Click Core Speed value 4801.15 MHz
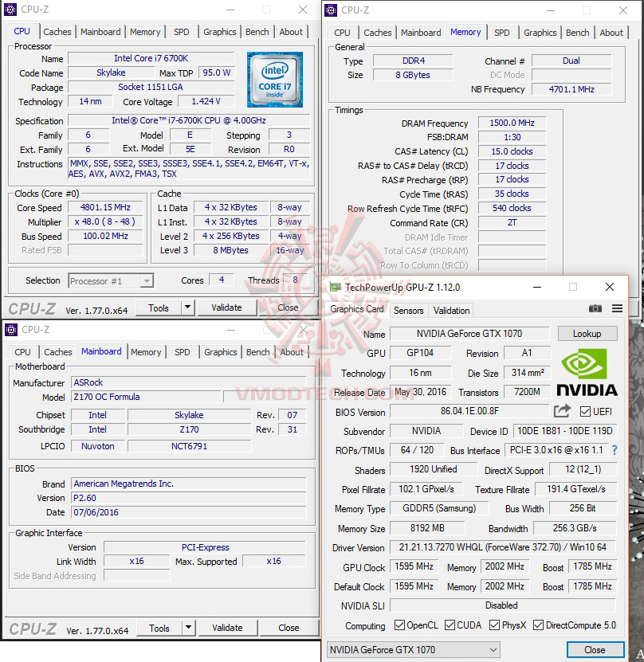 105,207
